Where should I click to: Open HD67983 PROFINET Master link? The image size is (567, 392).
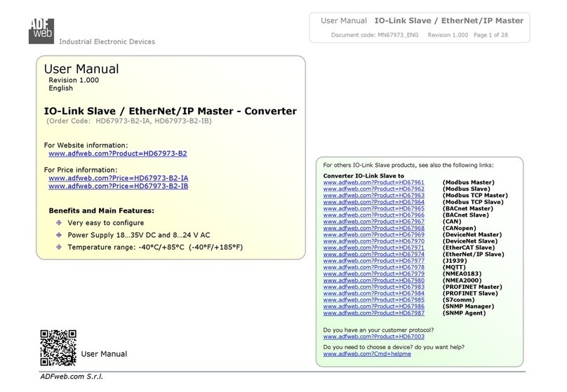373,287
